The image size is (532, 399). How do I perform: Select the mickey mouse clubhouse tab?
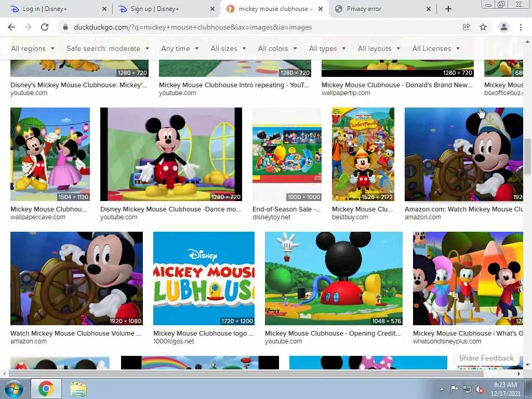tap(274, 9)
